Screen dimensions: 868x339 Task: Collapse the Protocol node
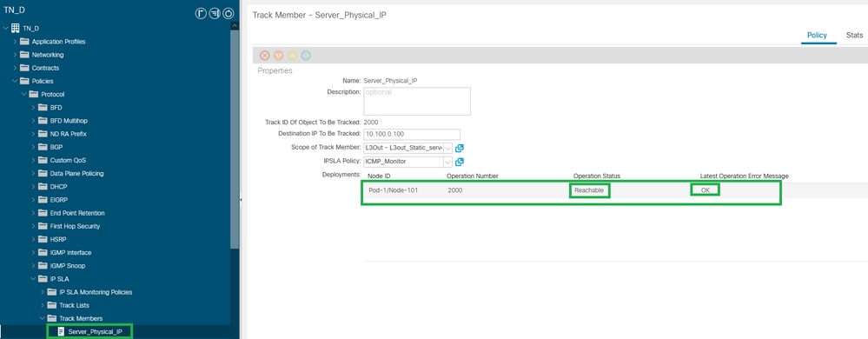point(23,94)
